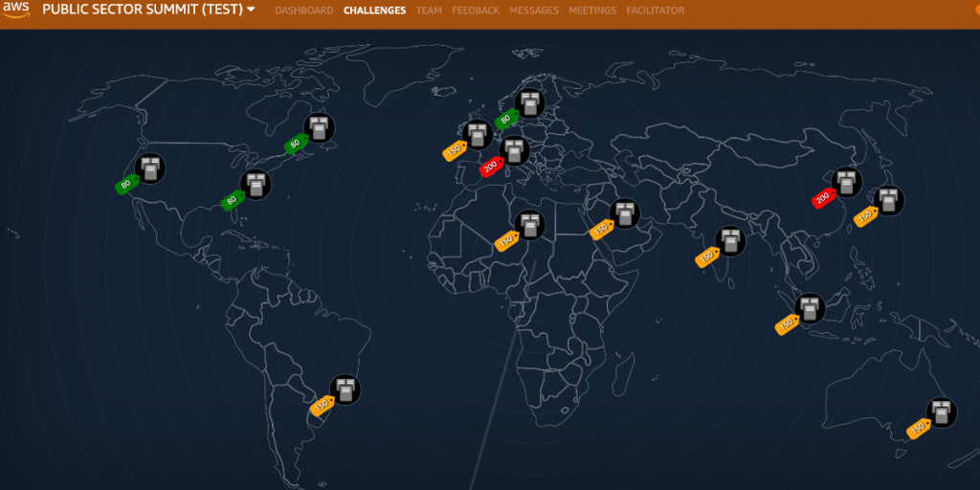Click the orange 150 tag near Japan
Screen dimensions: 980x490
(865, 216)
